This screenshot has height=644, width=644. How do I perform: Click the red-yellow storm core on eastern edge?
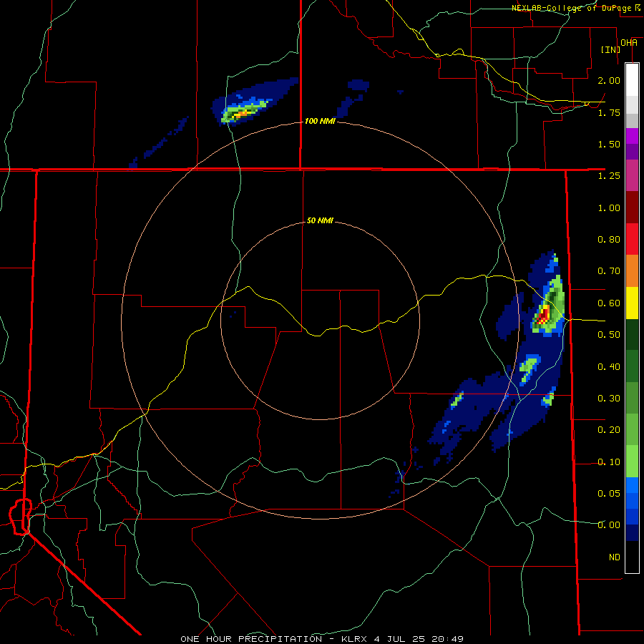[x=543, y=316]
